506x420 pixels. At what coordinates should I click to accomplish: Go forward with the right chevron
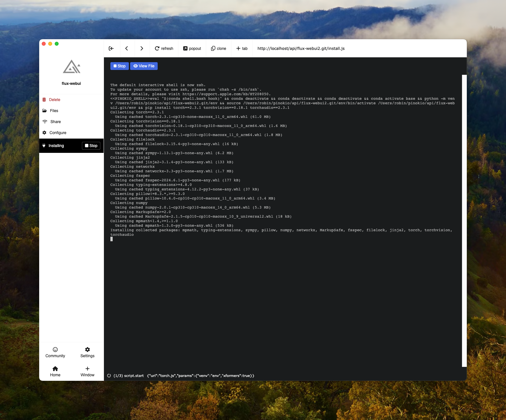[141, 49]
